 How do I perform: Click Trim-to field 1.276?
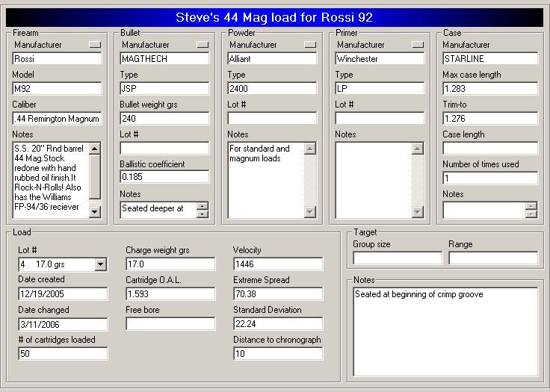click(490, 119)
